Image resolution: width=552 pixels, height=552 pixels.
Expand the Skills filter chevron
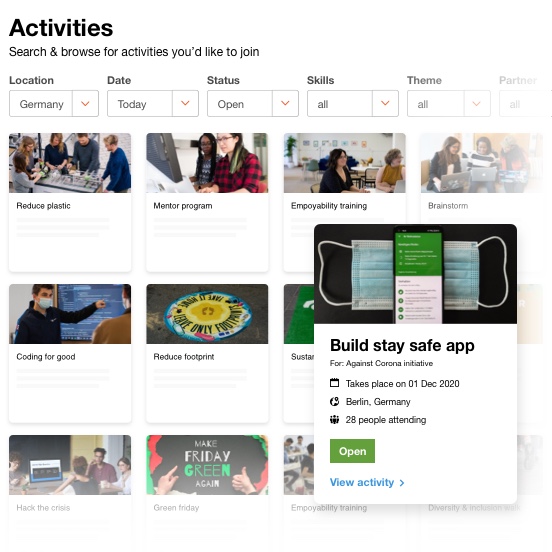385,103
